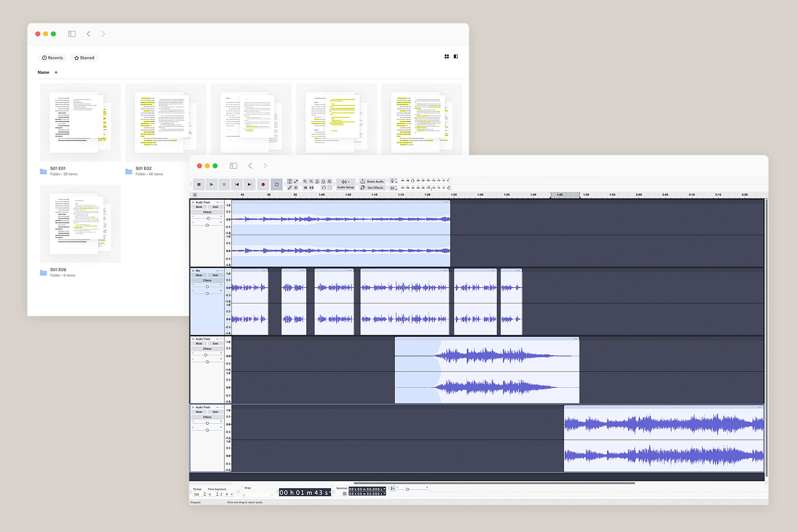Toggle sidebar in the file browser window
Screen dimensions: 798x532
72,34
